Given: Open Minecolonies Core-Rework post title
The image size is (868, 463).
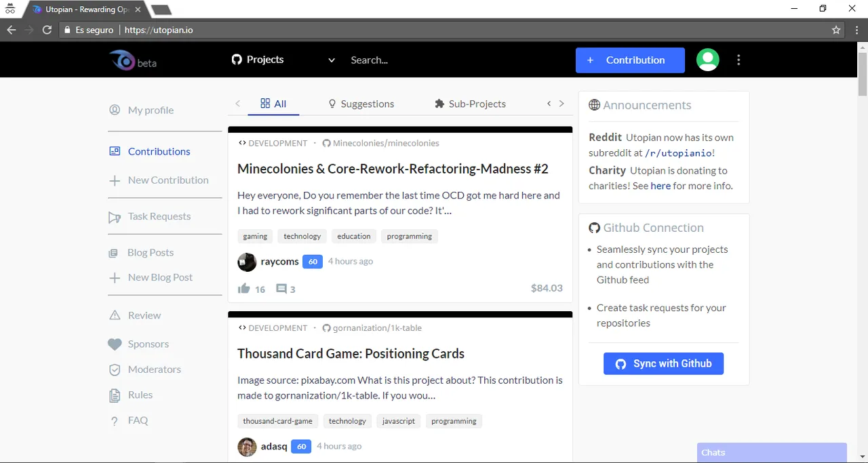Looking at the screenshot, I should pos(393,169).
